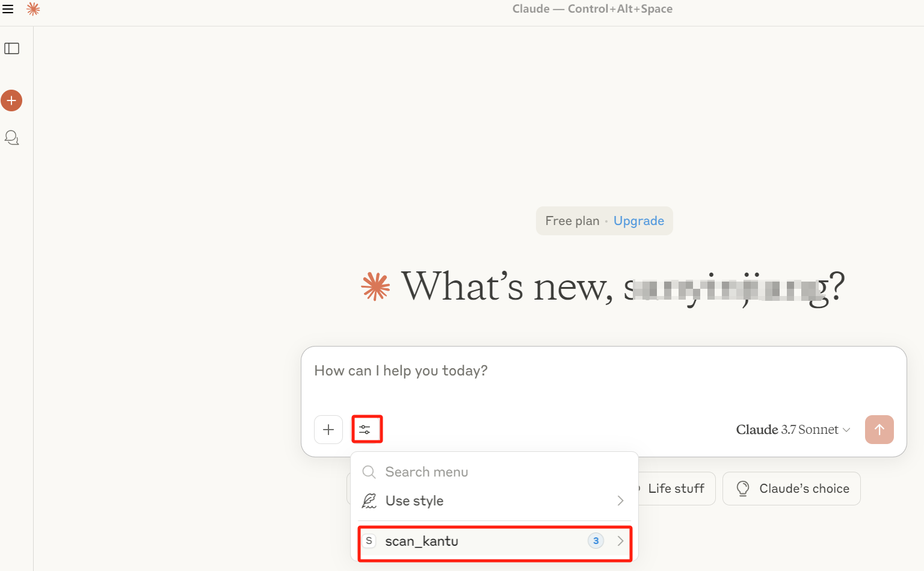Viewport: 924px width, 571px height.
Task: Open the Claude 3.7 Sonnet model selector
Action: pyautogui.click(x=793, y=430)
